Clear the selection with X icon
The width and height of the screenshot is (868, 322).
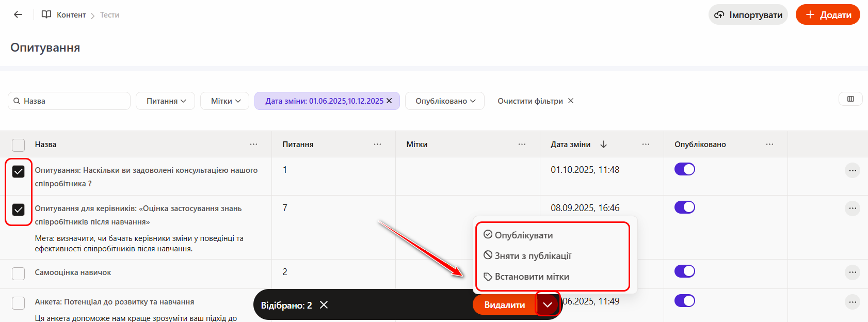click(324, 305)
